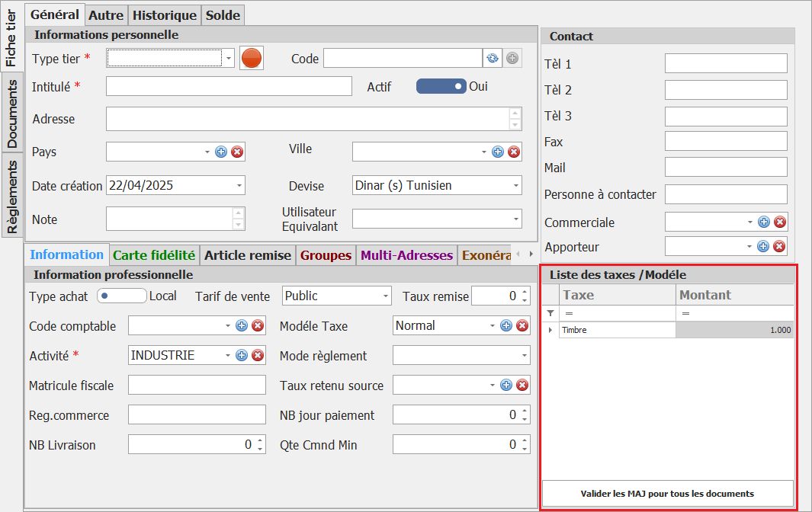This screenshot has height=512, width=812.
Task: Add a new Commerciale with plus icon
Action: tap(763, 222)
